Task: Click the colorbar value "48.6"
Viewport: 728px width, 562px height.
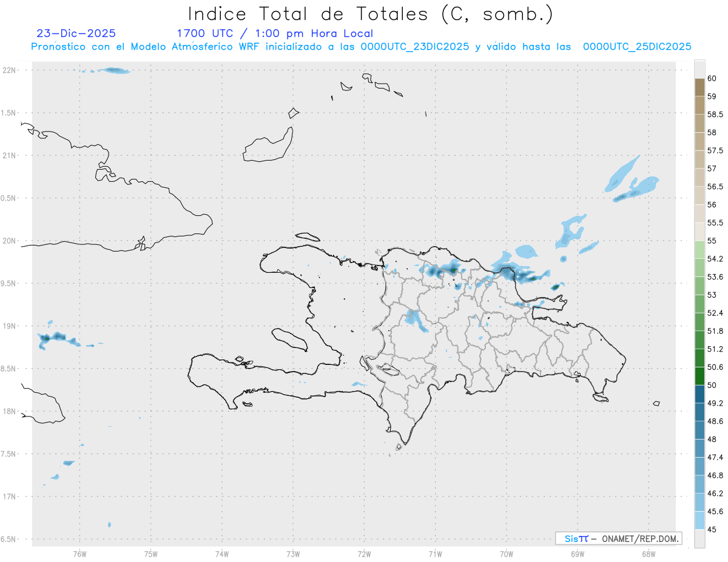Action: coord(715,421)
